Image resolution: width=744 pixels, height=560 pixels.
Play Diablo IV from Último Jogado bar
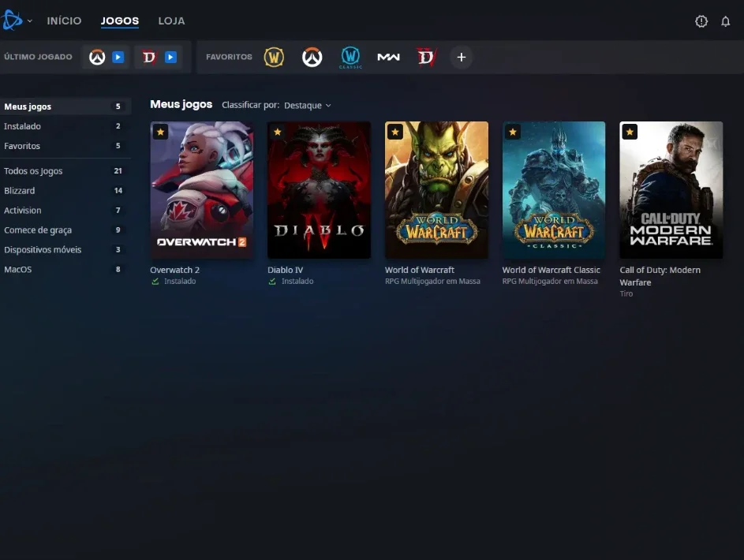(171, 58)
